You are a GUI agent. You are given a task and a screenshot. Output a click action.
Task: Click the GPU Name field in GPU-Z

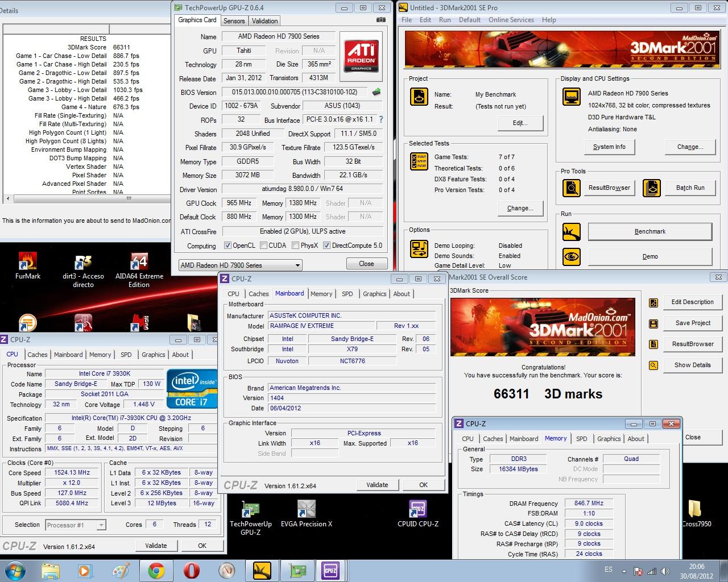pos(278,36)
